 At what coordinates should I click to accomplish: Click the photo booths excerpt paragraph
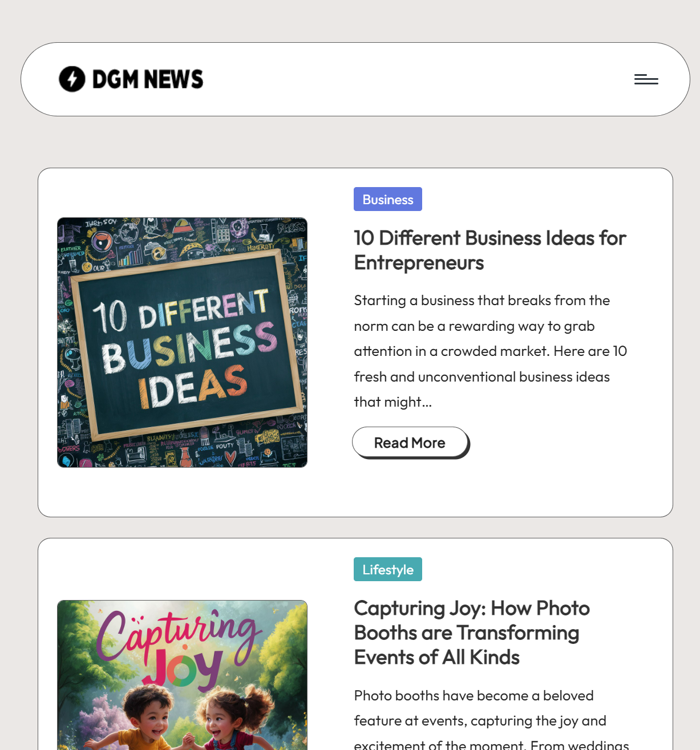click(x=491, y=720)
